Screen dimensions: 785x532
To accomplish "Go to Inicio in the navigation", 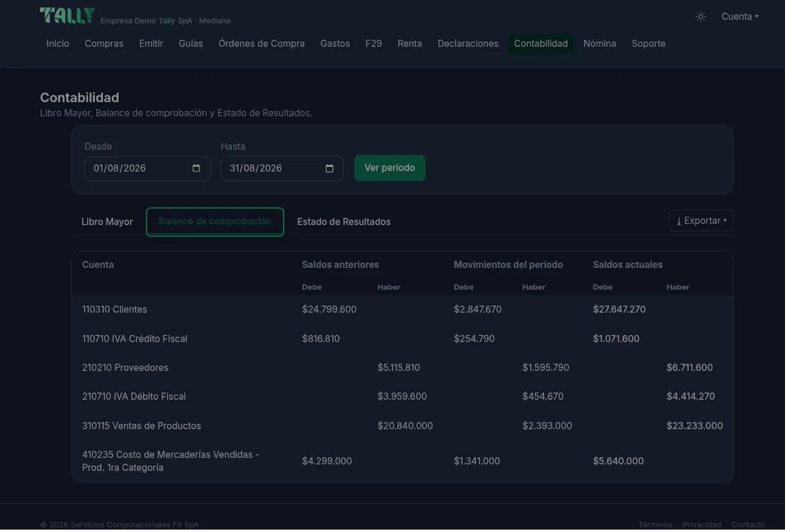I will click(57, 44).
